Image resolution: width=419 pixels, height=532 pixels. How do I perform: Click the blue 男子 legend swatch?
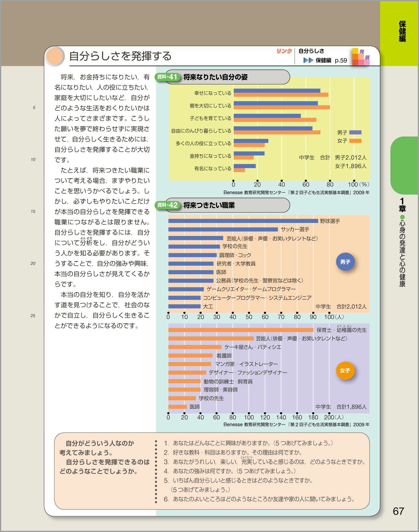coord(355,132)
